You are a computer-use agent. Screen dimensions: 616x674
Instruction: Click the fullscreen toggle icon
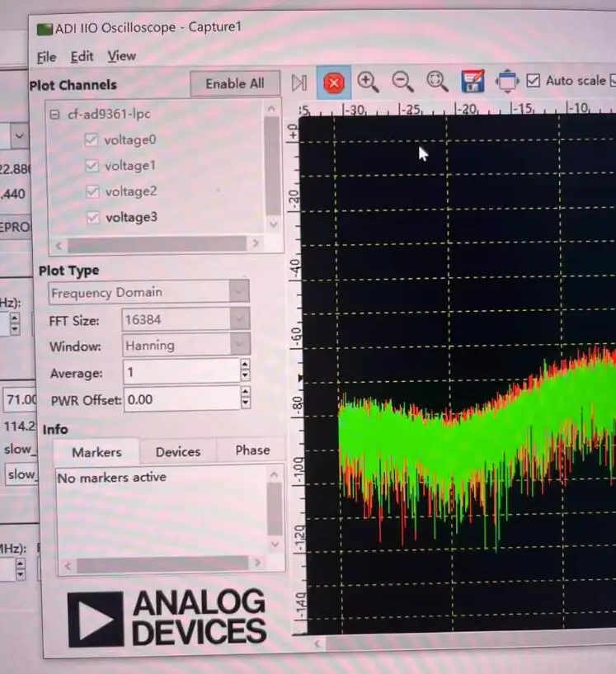507,80
